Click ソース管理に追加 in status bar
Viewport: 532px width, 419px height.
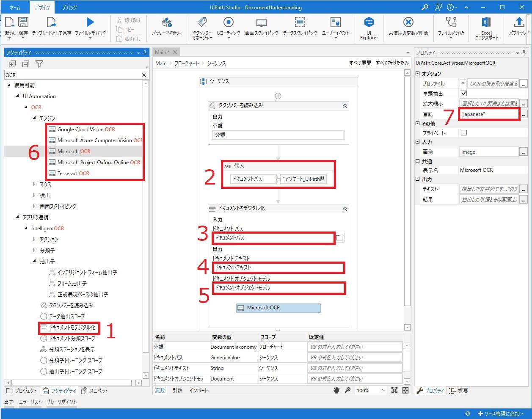[x=501, y=413]
